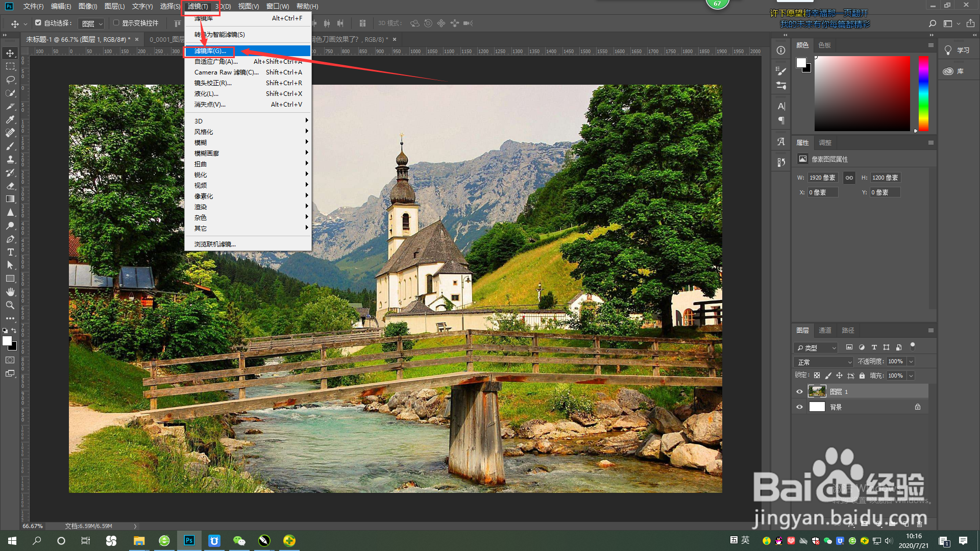Select the Horizontal Type tool
This screenshot has width=980, height=551.
(10, 252)
